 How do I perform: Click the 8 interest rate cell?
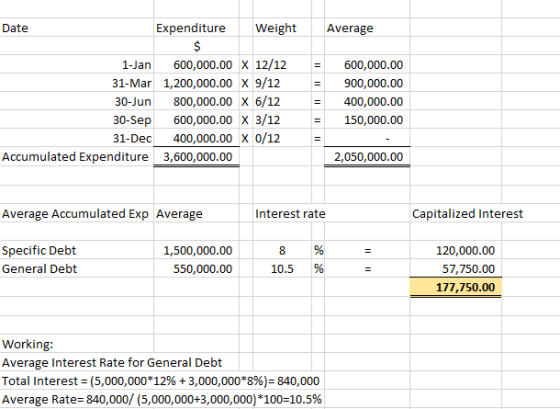point(282,250)
